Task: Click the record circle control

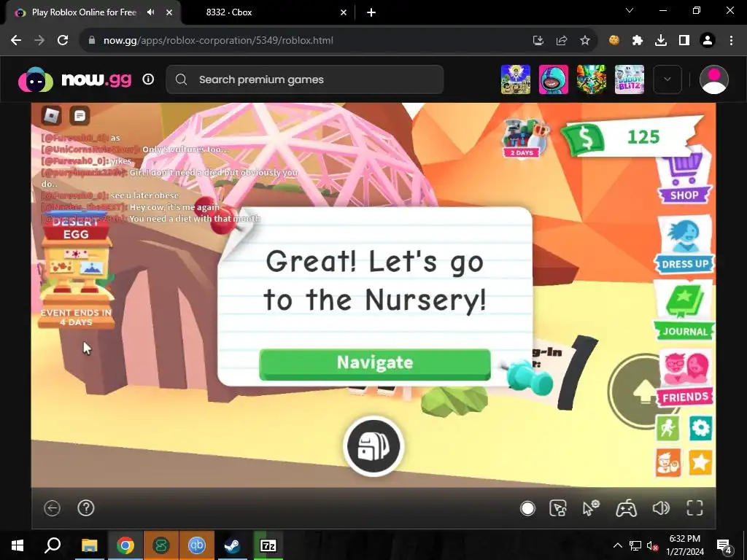Action: click(x=527, y=508)
